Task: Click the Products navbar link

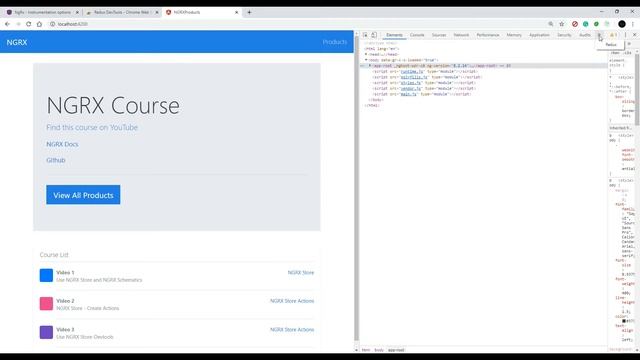Action: tap(335, 42)
